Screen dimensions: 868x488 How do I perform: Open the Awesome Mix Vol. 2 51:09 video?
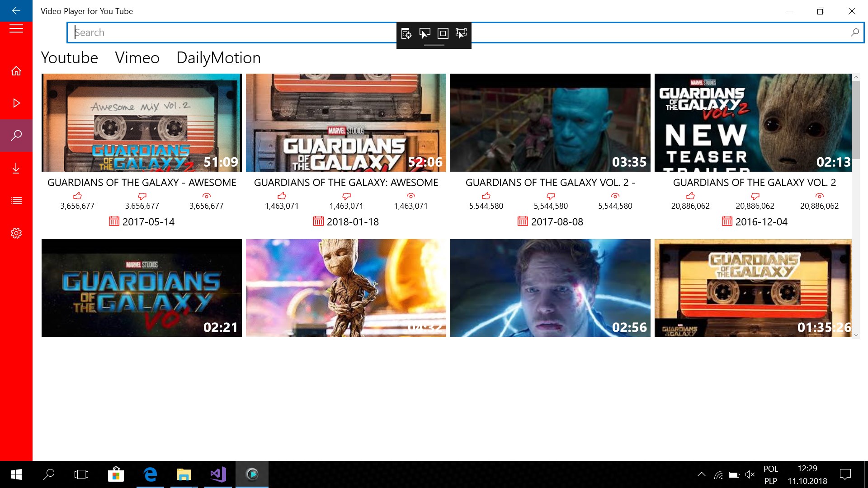tap(142, 122)
